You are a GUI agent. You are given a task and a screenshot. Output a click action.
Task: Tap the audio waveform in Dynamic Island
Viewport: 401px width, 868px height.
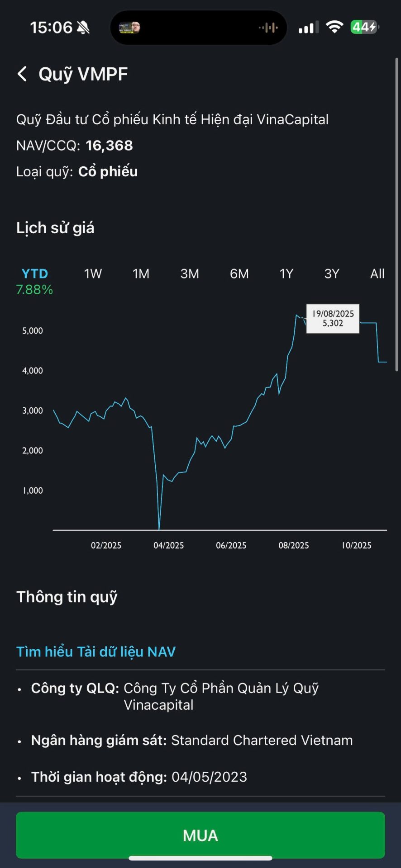pyautogui.click(x=268, y=28)
